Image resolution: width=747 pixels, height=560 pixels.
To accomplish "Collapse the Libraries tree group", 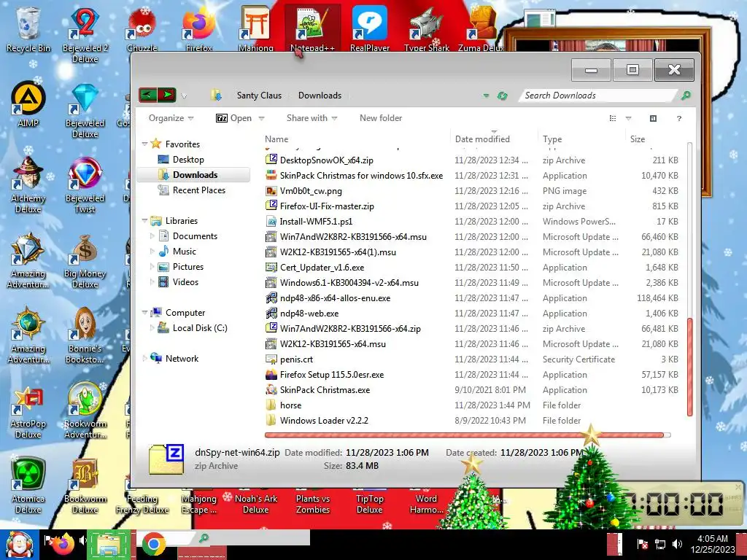I will point(145,220).
